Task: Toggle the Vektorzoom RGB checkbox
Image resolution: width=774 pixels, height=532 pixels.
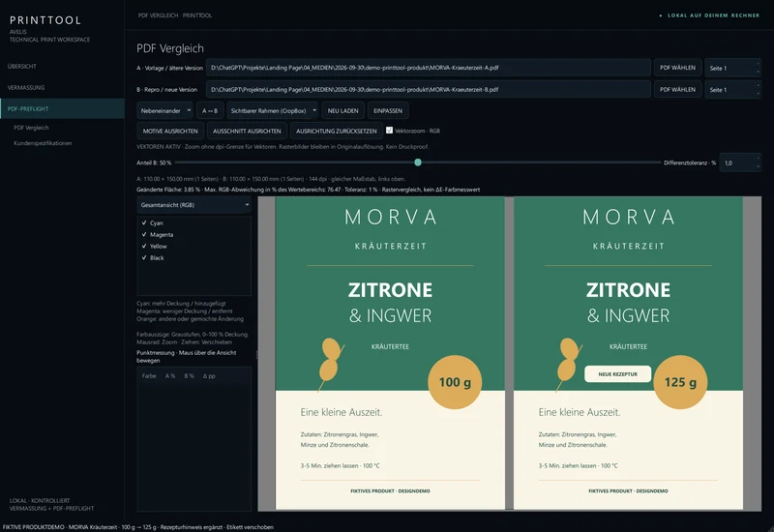Action: pos(390,131)
